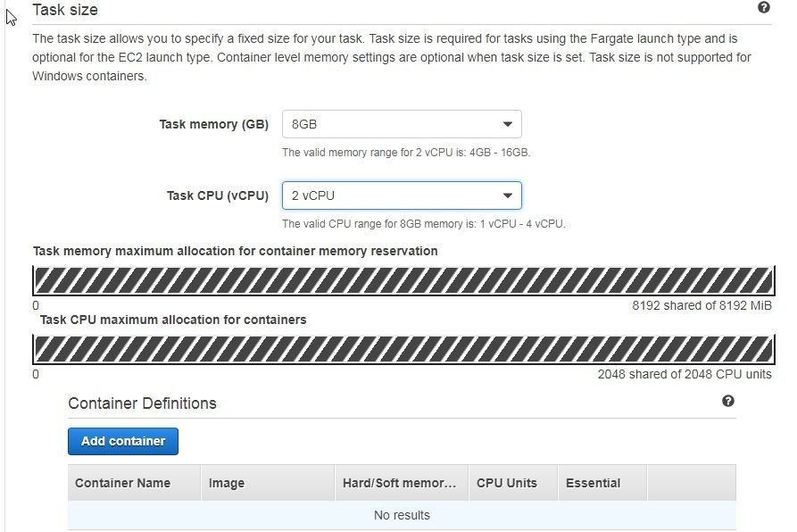Open the Task memory (GB) dropdown
The image size is (797, 532).
(402, 124)
